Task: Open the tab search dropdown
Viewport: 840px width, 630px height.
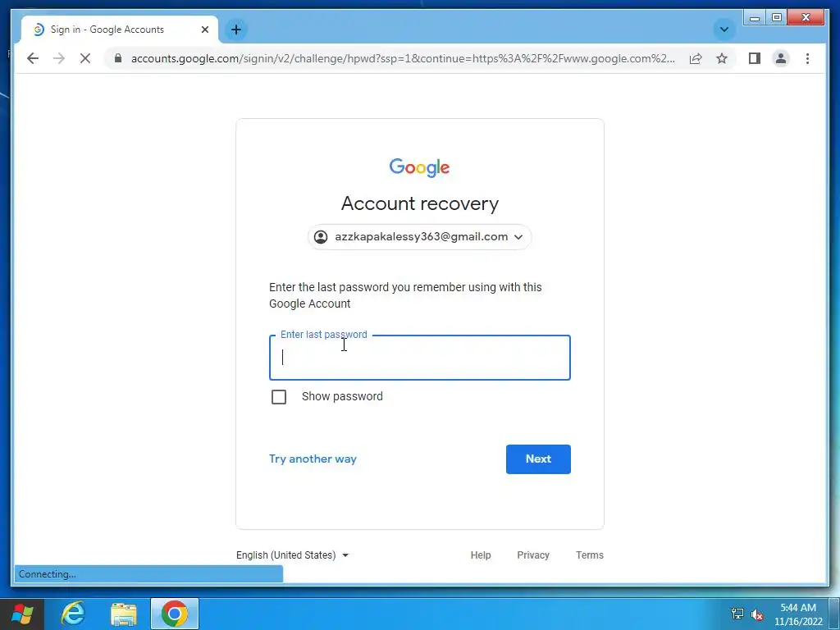Action: tap(724, 30)
